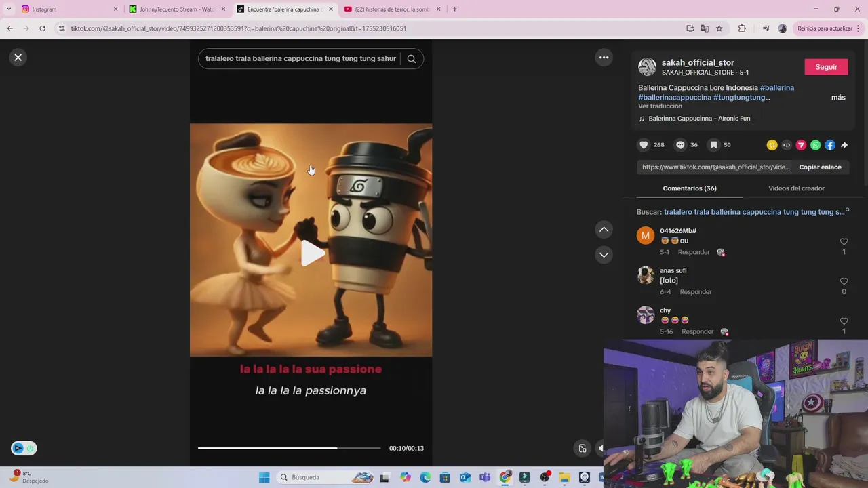Screen dimensions: 868x488
Task: Open the three-dot more options menu
Action: coord(604,58)
